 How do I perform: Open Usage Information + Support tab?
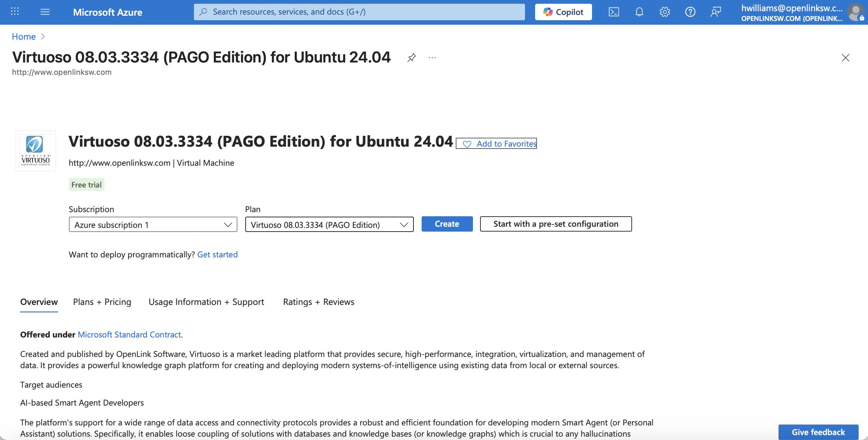coord(206,302)
